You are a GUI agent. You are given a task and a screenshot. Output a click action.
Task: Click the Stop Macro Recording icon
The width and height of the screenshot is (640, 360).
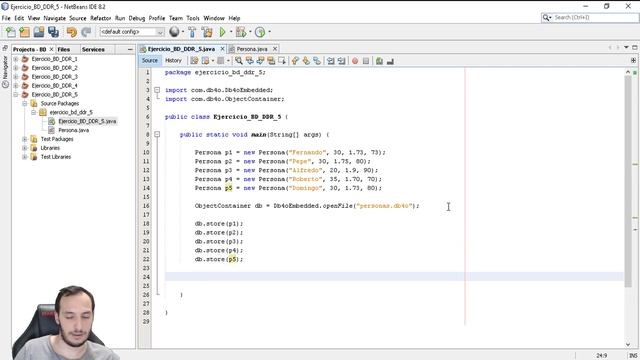coord(366,61)
